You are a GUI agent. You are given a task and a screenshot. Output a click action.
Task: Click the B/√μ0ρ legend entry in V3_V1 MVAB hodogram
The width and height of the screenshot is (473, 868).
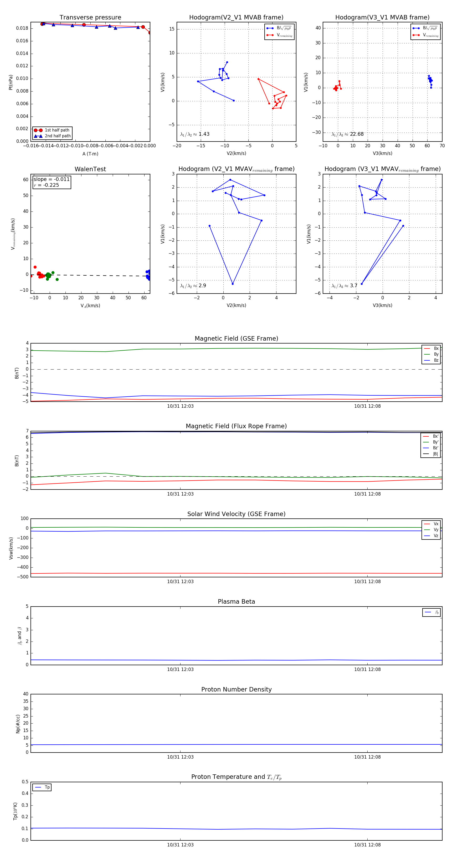click(x=425, y=28)
